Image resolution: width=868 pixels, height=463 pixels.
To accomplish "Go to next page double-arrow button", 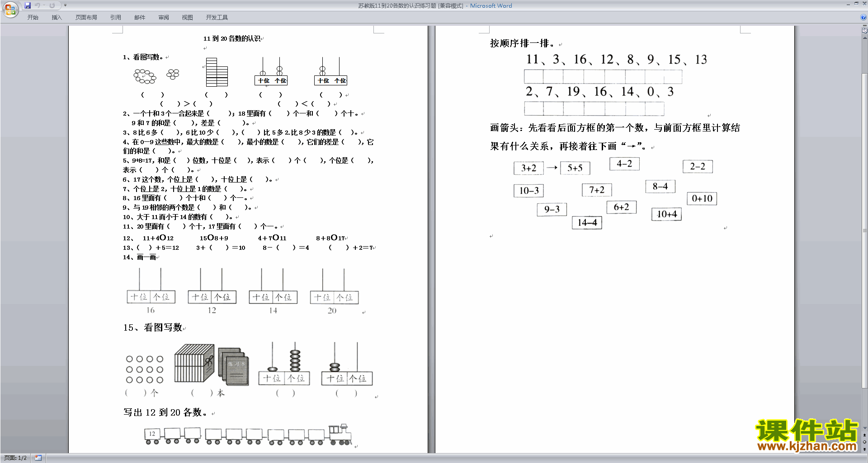I will 865,449.
